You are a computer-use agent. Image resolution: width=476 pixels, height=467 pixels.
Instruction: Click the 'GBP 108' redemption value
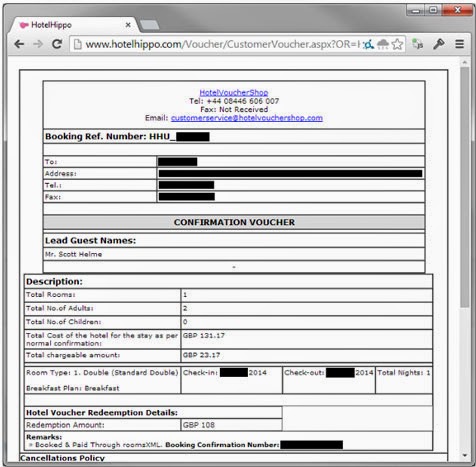(x=199, y=425)
